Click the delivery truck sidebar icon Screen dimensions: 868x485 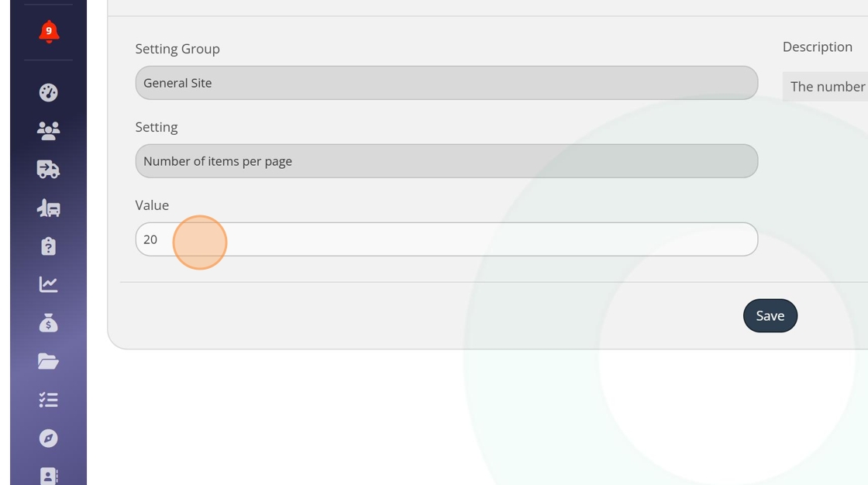click(x=48, y=169)
